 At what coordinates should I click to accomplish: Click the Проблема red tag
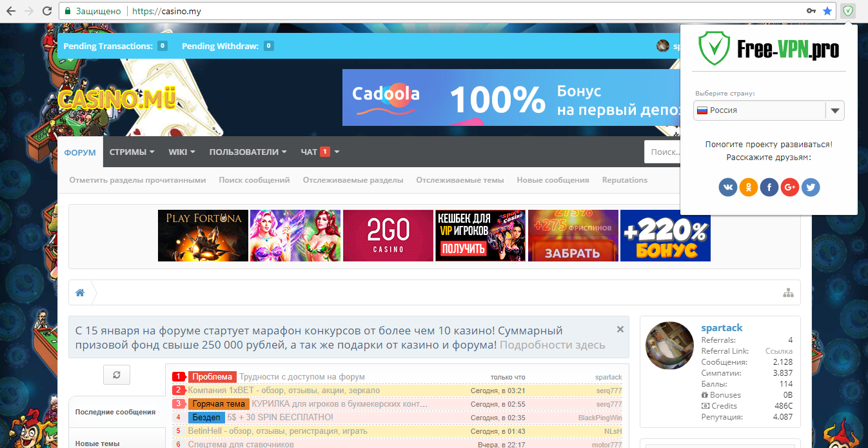pyautogui.click(x=212, y=377)
